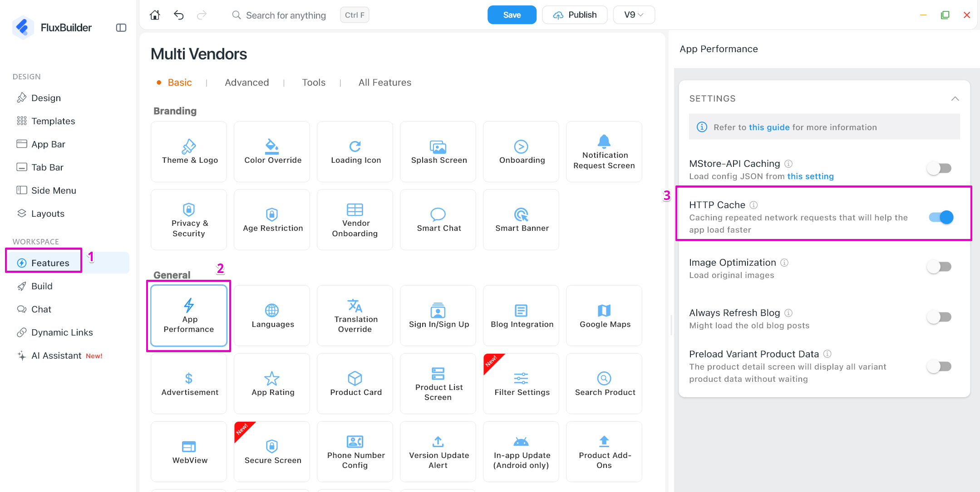The height and width of the screenshot is (492, 980).
Task: Collapse the SETTINGS section chevron
Action: [955, 99]
